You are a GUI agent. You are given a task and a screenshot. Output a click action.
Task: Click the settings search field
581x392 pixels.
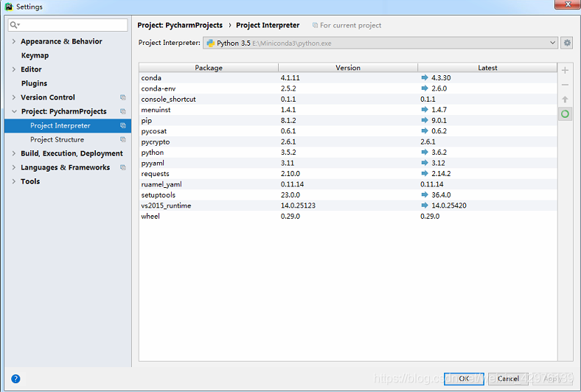pos(68,25)
